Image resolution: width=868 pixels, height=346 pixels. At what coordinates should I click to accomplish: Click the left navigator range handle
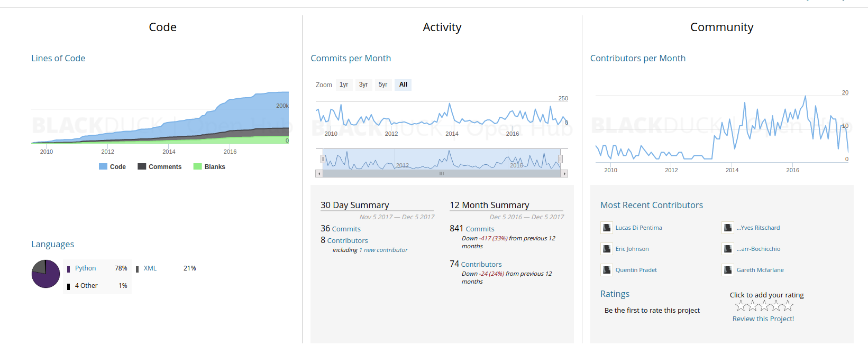[x=323, y=159]
